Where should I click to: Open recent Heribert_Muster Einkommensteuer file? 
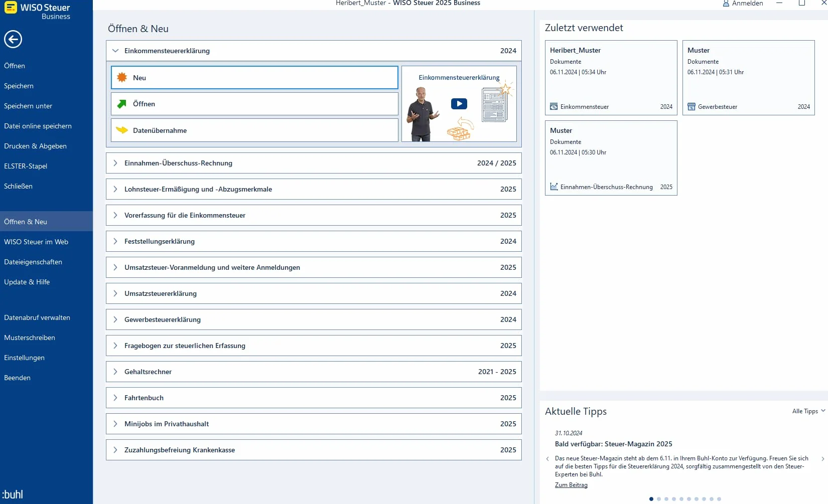[x=611, y=78]
